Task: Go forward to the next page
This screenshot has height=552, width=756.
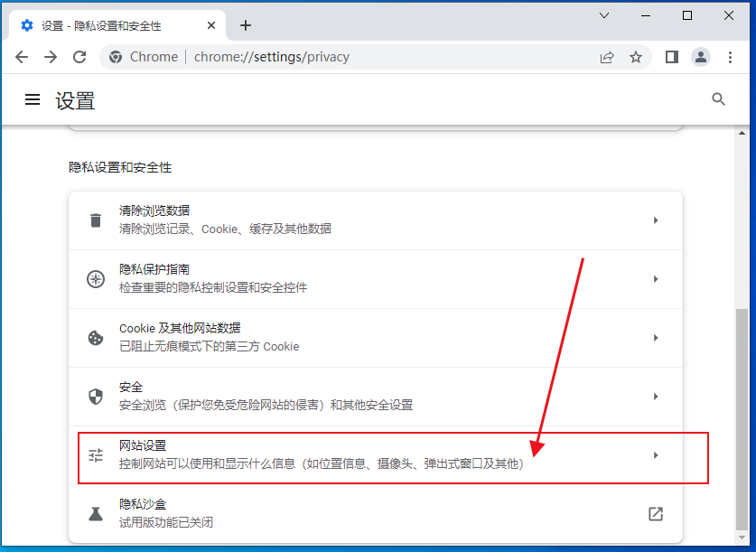Action: 51,57
